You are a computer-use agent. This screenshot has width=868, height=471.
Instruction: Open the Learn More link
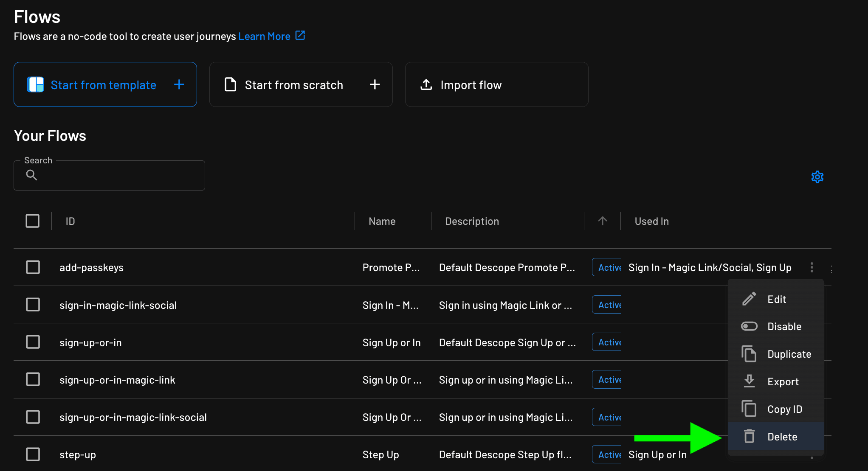point(264,36)
